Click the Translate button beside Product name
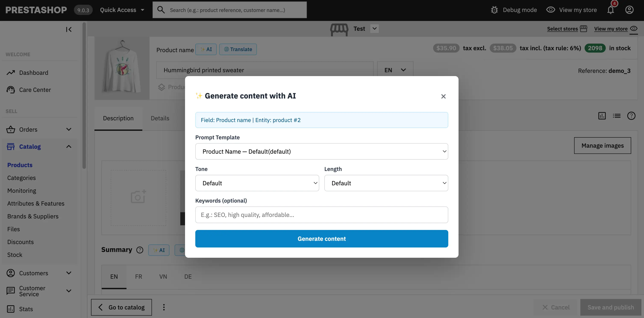This screenshot has height=318, width=644. click(238, 49)
